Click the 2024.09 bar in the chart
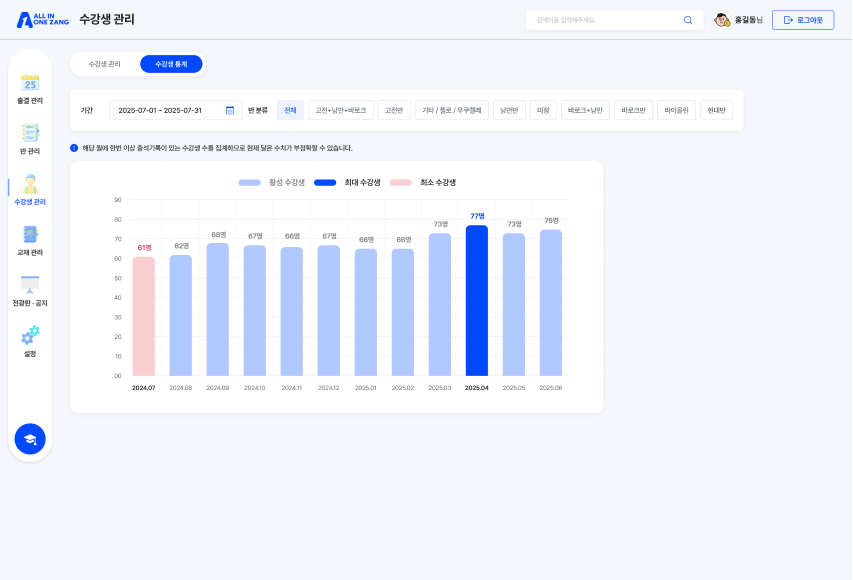Screen dimensions: 853x580 click(x=218, y=310)
